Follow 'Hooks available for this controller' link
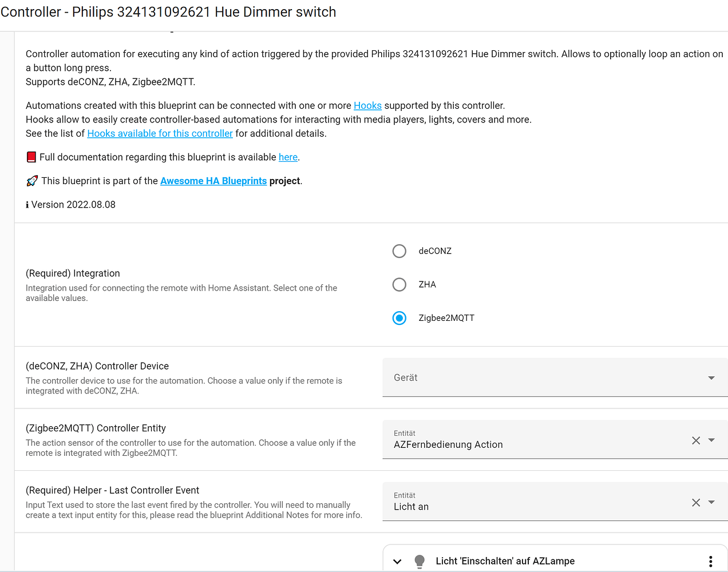Screen dimensions: 728x572 (160, 133)
